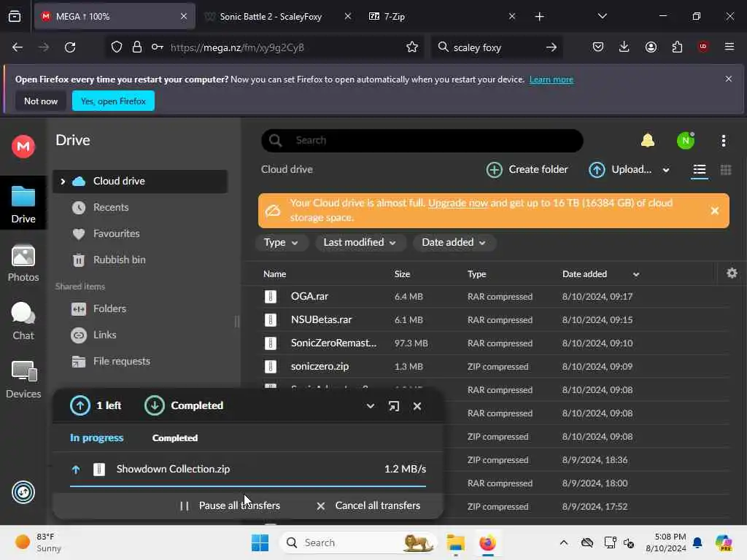Open shared Folders
The width and height of the screenshot is (747, 560).
coord(109,309)
